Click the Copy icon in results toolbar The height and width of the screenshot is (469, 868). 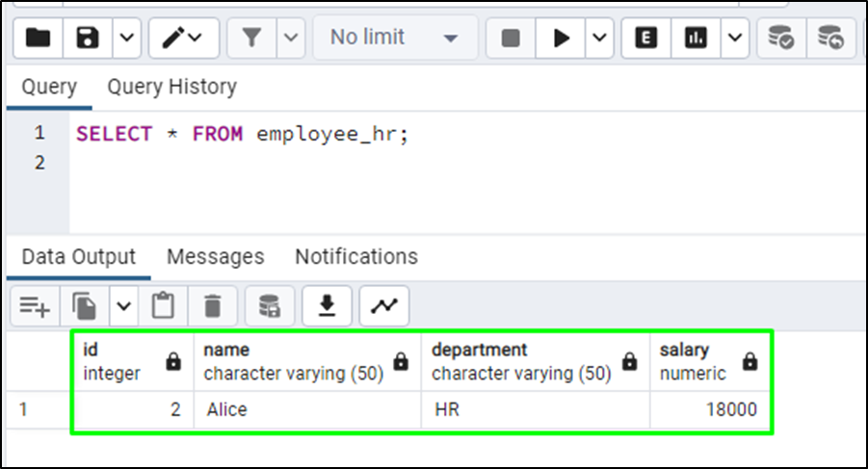84,306
